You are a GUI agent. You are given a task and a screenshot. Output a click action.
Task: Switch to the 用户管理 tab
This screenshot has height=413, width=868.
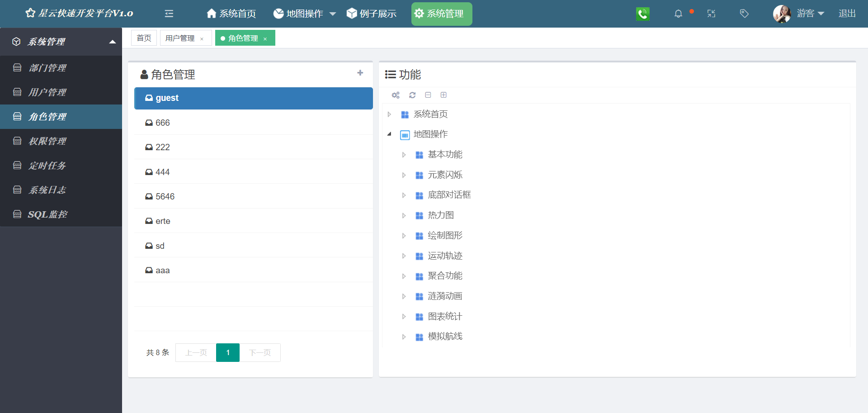point(180,38)
